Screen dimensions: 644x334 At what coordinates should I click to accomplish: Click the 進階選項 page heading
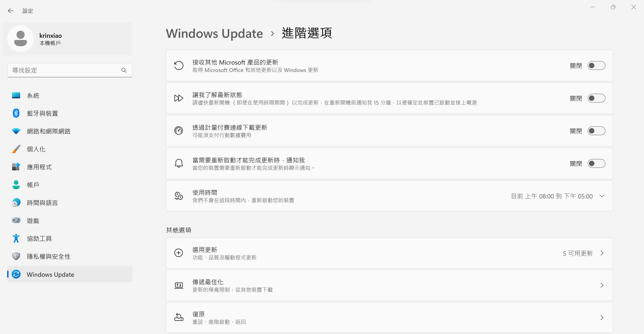point(307,33)
